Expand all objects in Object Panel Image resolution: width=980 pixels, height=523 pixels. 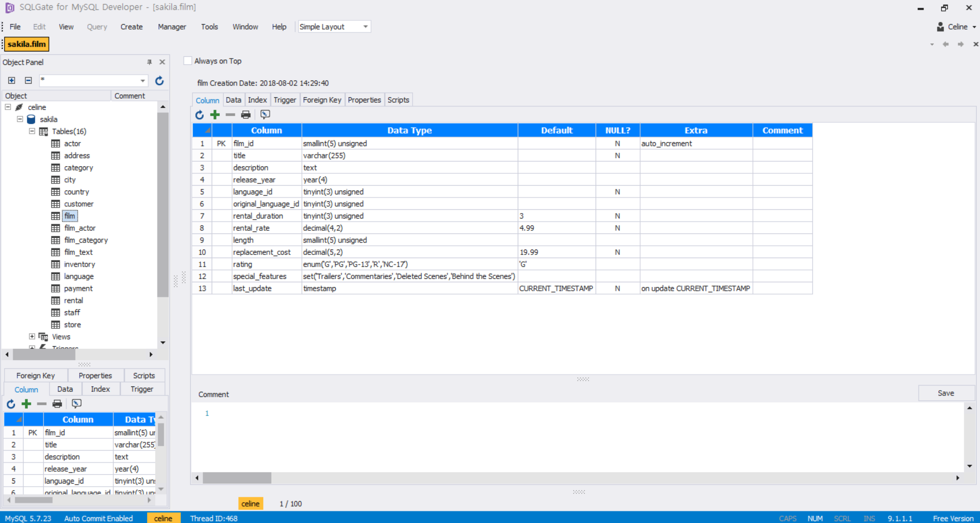tap(12, 80)
